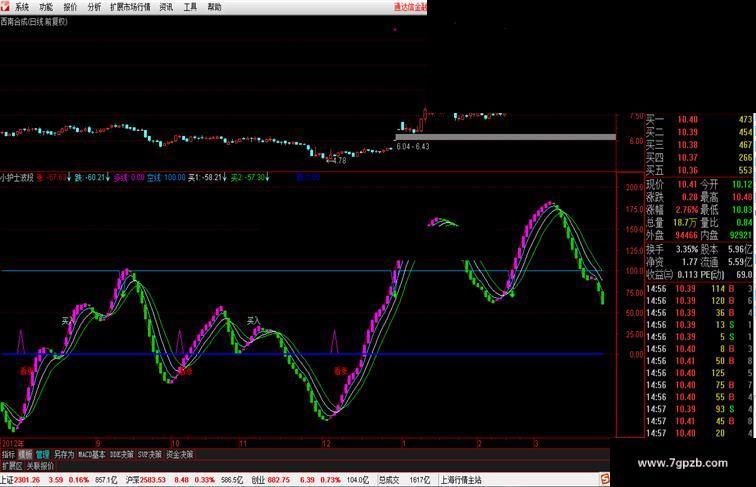
Task: Click the 外盘 value 94466
Action: [686, 235]
